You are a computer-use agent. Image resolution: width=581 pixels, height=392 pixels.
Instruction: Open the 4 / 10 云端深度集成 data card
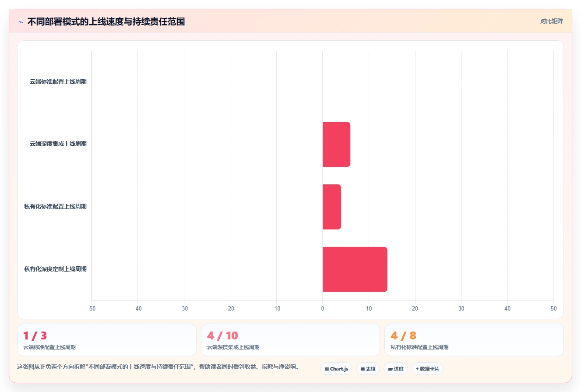click(x=290, y=340)
